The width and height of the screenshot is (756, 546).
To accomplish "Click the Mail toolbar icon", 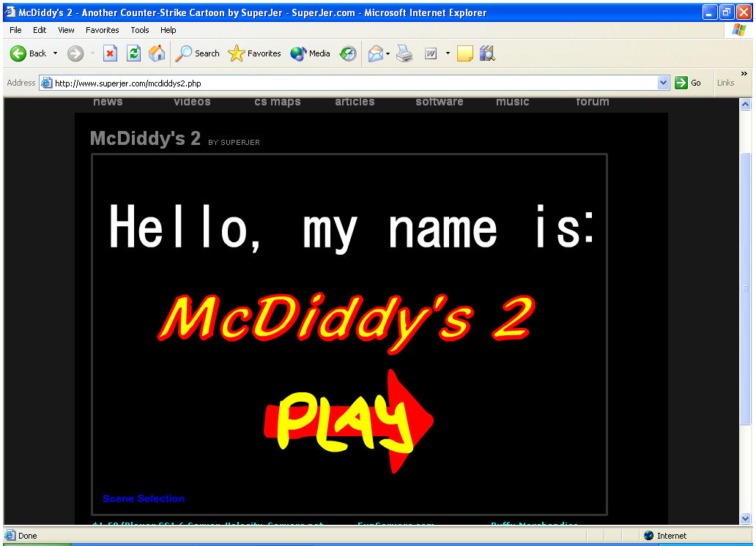I will click(375, 53).
